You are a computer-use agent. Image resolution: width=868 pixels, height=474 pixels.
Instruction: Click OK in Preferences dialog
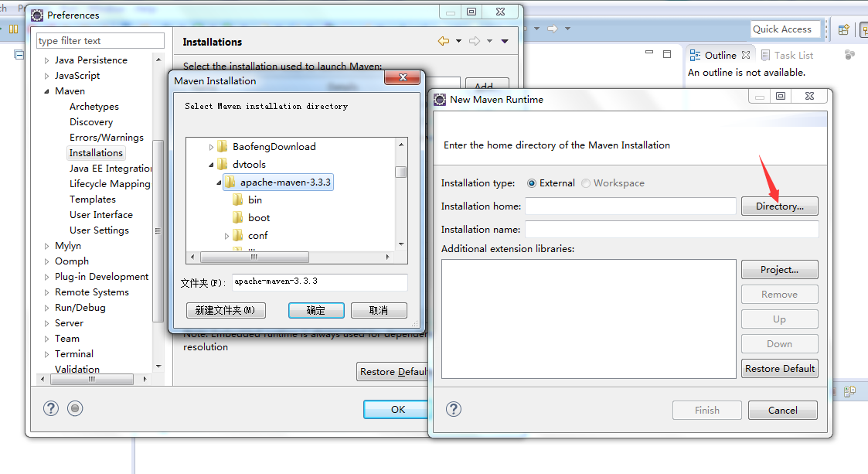click(397, 409)
